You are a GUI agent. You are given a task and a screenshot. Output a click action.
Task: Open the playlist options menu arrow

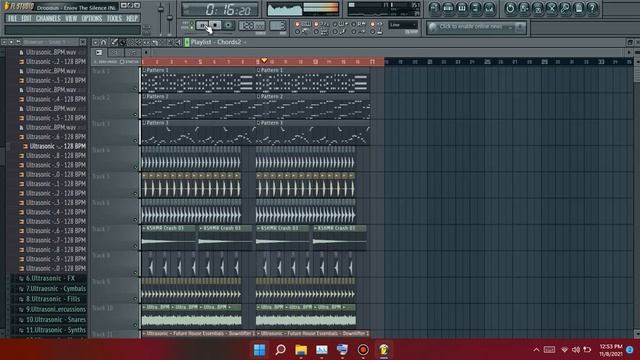tap(95, 42)
